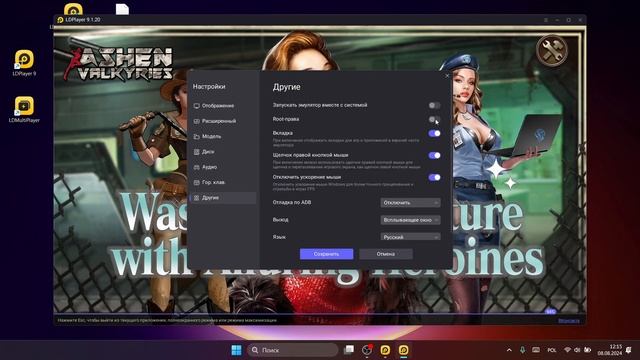Viewport: 640px width, 360px height.
Task: Open the battery tray icon
Action: coord(587,350)
